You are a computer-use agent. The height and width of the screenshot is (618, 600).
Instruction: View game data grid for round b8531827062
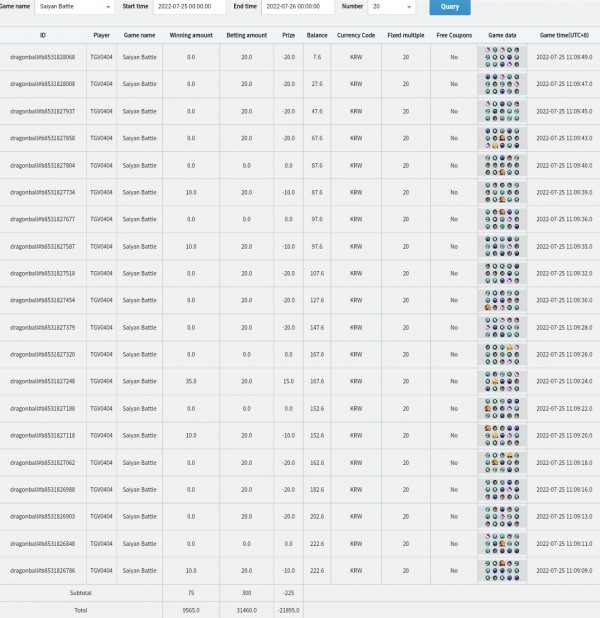[x=502, y=462]
